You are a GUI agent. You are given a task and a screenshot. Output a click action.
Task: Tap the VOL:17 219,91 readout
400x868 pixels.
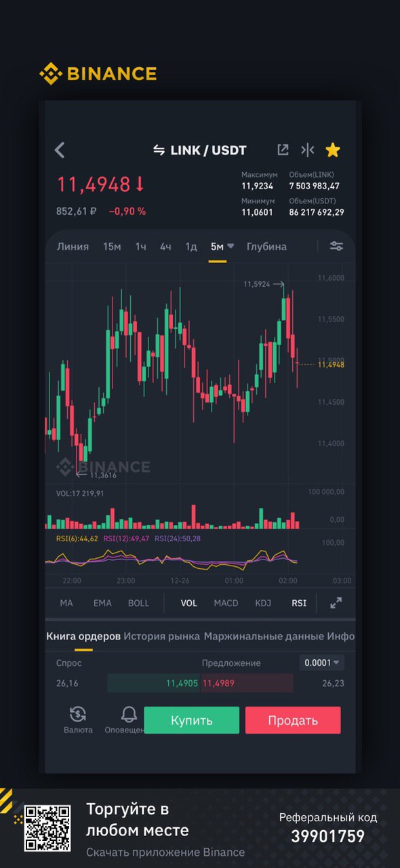point(80,493)
